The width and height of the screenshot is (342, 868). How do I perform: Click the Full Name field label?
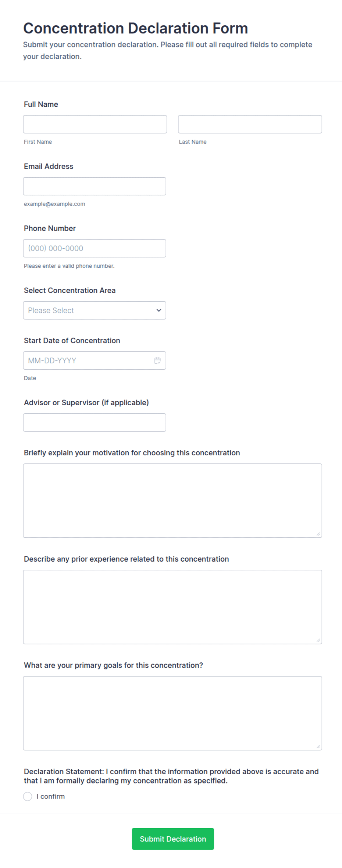point(41,104)
